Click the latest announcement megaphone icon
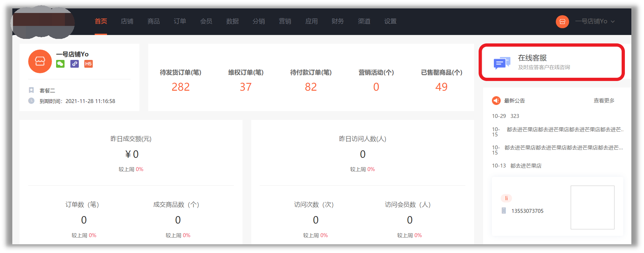The image size is (644, 253). [496, 101]
